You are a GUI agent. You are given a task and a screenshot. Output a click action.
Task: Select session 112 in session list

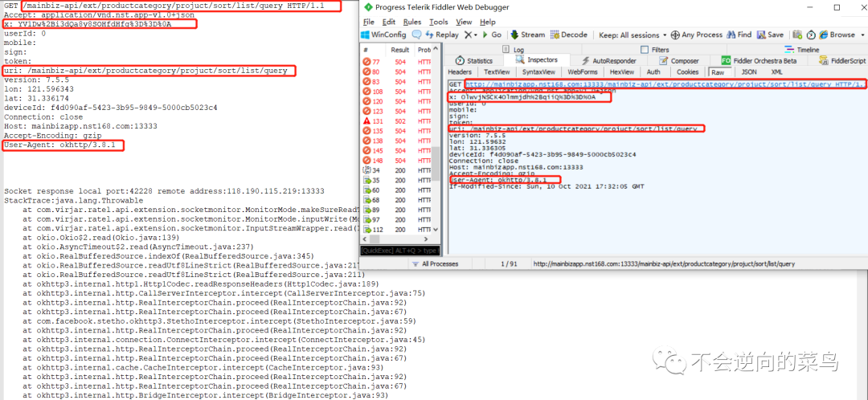click(395, 230)
